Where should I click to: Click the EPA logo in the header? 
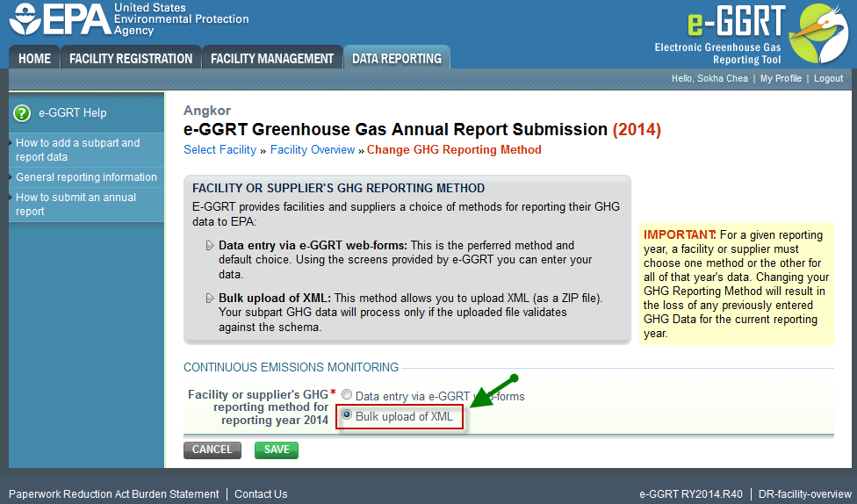[129, 19]
